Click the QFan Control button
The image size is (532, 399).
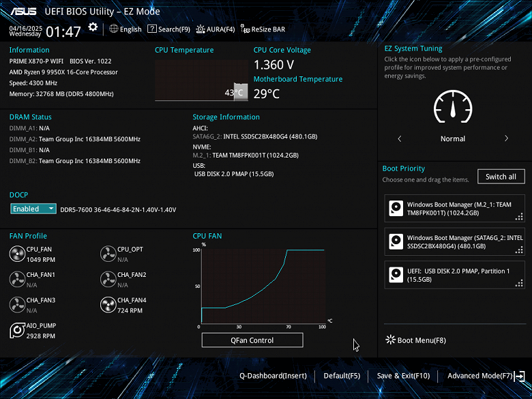[252, 340]
